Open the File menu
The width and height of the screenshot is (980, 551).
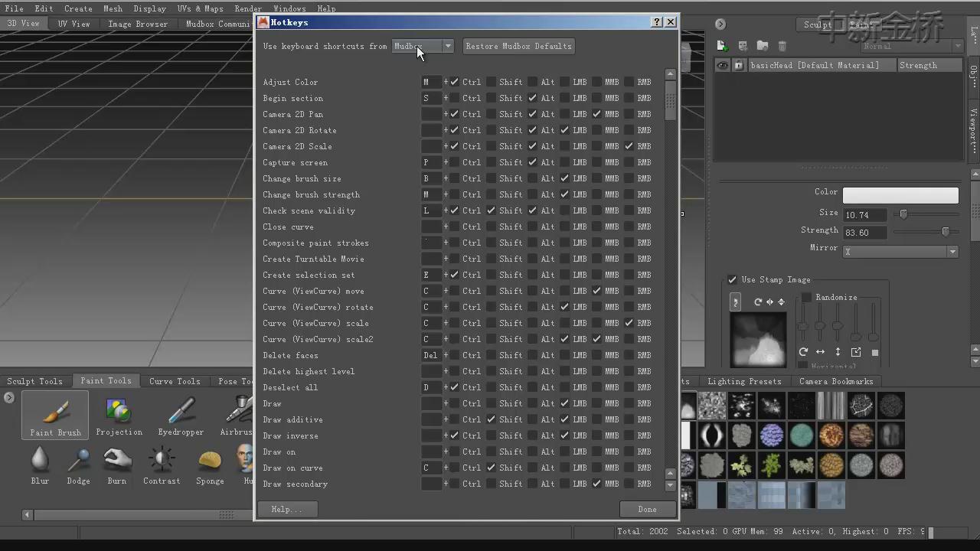tap(14, 8)
